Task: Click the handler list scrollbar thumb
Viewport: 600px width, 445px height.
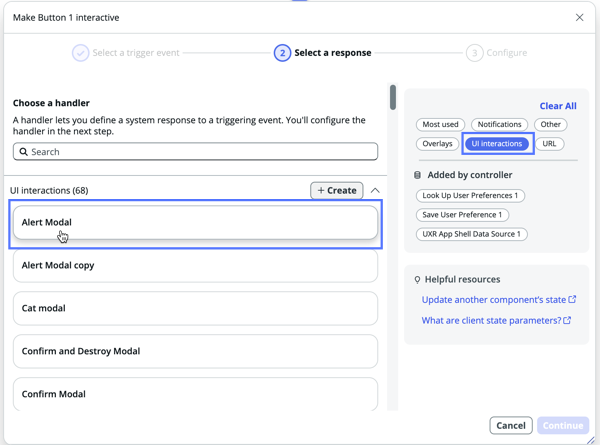Action: coord(393,98)
